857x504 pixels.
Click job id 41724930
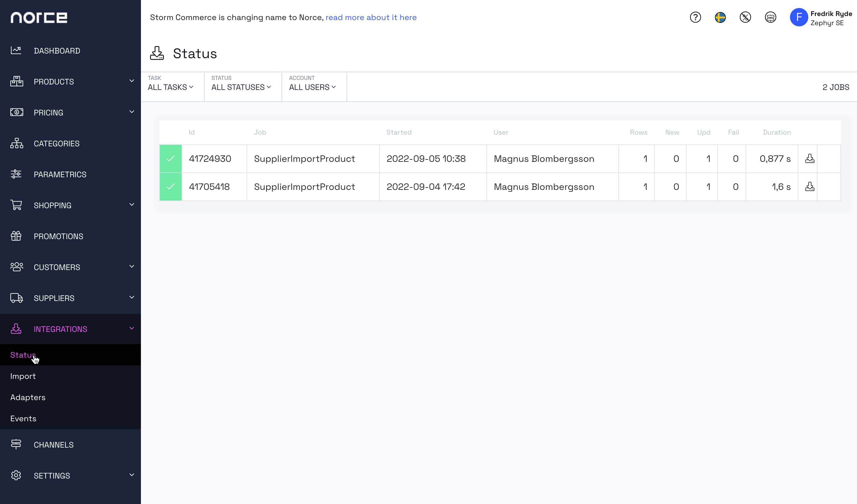click(x=210, y=158)
